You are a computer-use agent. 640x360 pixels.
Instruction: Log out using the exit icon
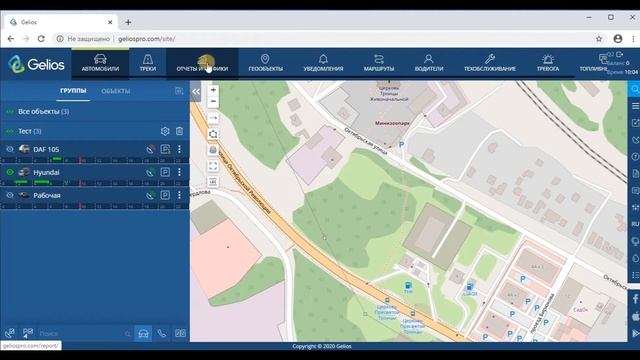(x=620, y=54)
